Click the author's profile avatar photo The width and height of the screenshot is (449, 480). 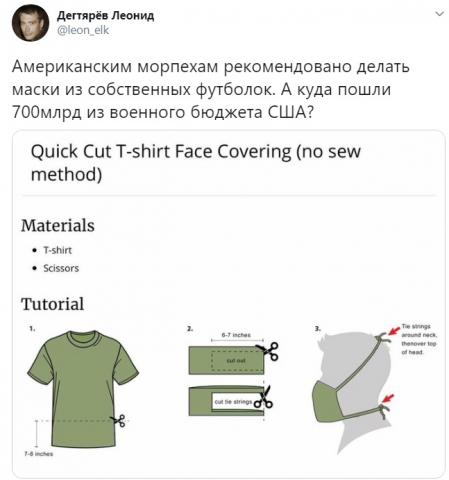point(30,23)
